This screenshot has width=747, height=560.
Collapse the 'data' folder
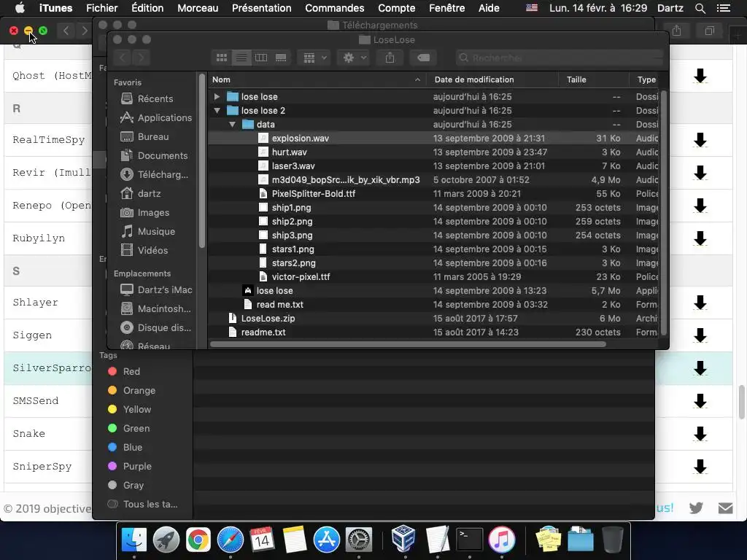232,124
